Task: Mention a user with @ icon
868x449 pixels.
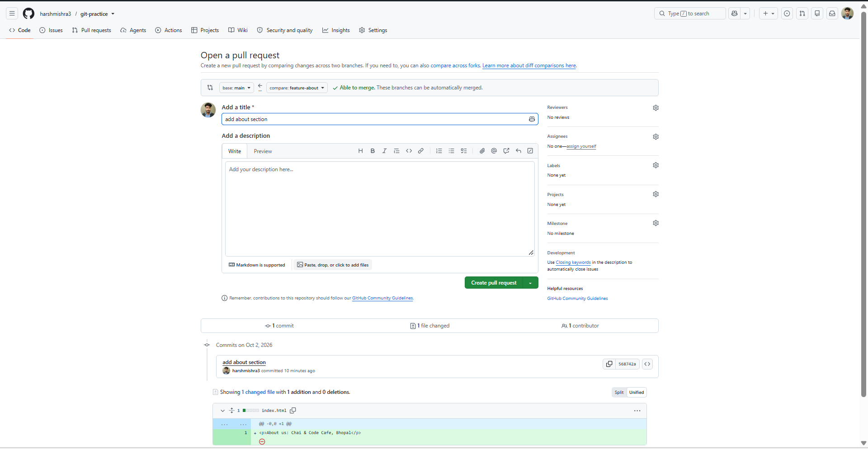Action: [x=494, y=151]
